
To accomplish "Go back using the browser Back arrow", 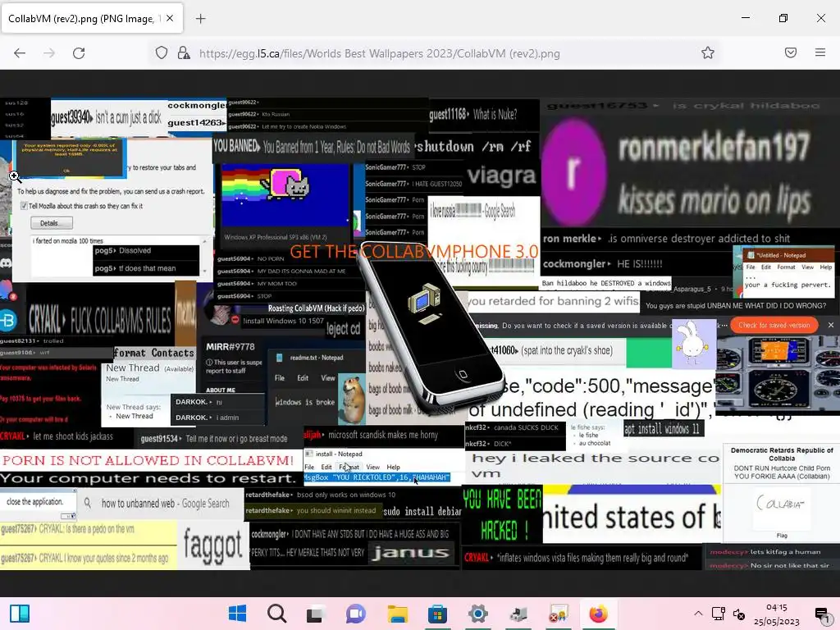I will pos(20,53).
